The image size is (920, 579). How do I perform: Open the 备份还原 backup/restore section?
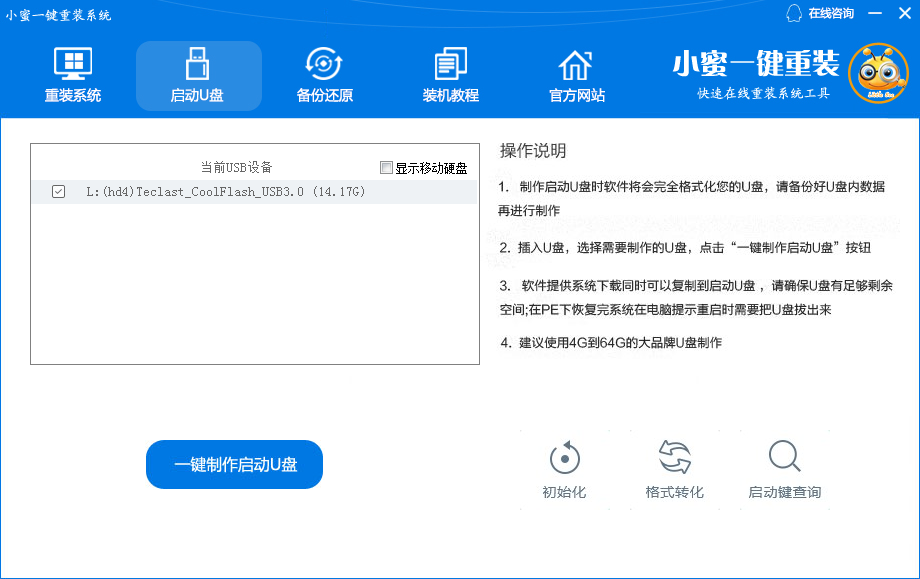(324, 75)
